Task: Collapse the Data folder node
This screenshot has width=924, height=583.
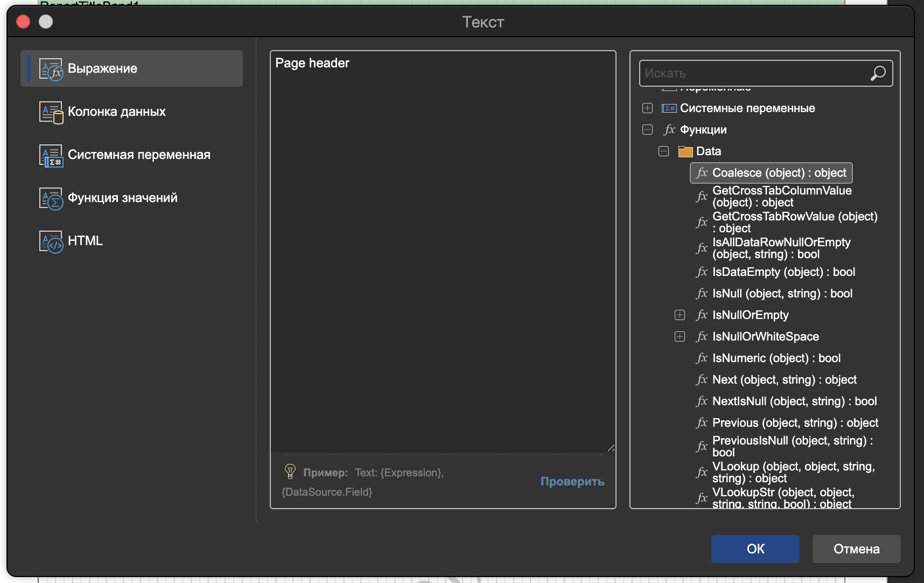Action: (664, 151)
